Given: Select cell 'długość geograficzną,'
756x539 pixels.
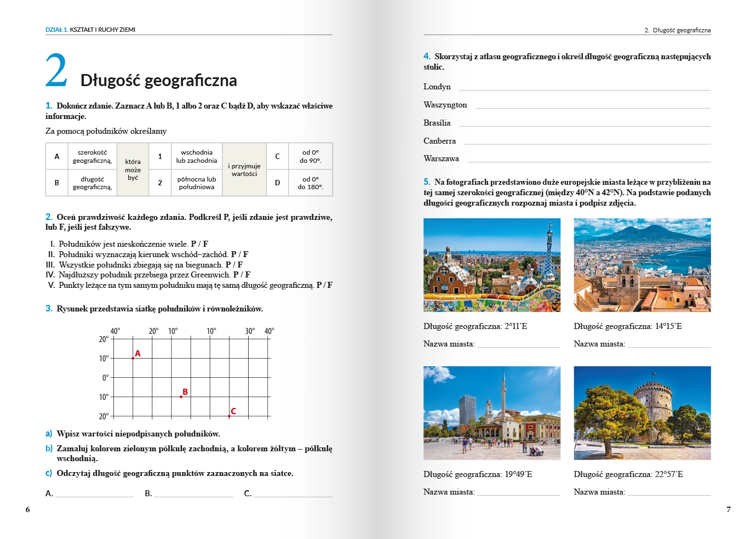Looking at the screenshot, I should tap(92, 183).
